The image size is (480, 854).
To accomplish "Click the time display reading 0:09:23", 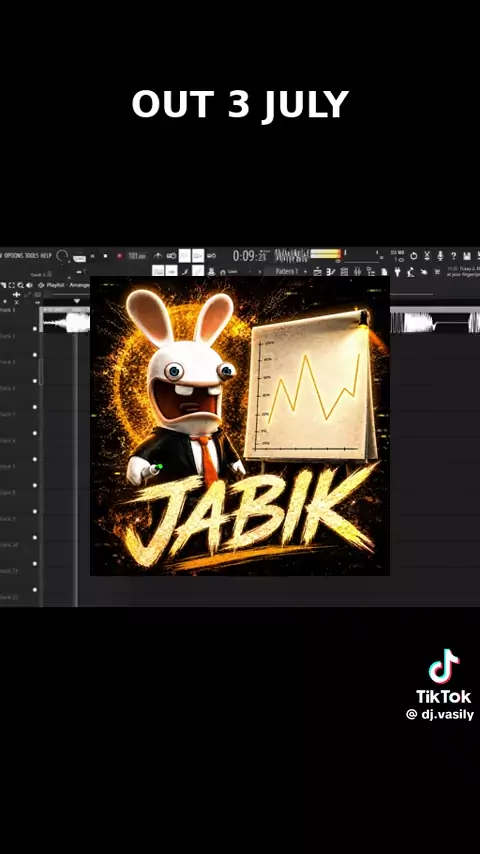I will (x=250, y=255).
